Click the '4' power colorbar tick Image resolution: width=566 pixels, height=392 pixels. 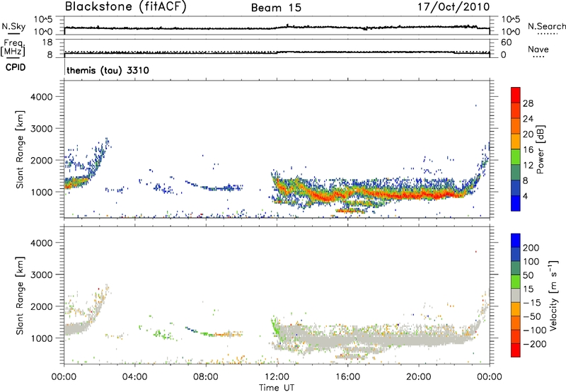[525, 196]
